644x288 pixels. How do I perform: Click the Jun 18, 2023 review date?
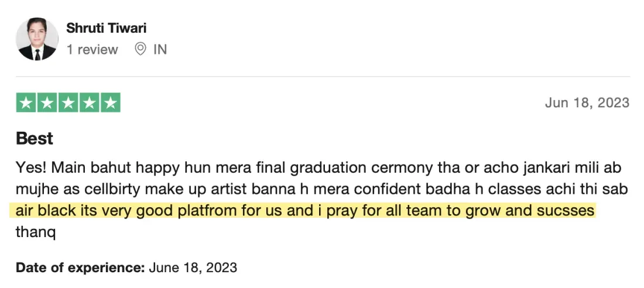(587, 102)
